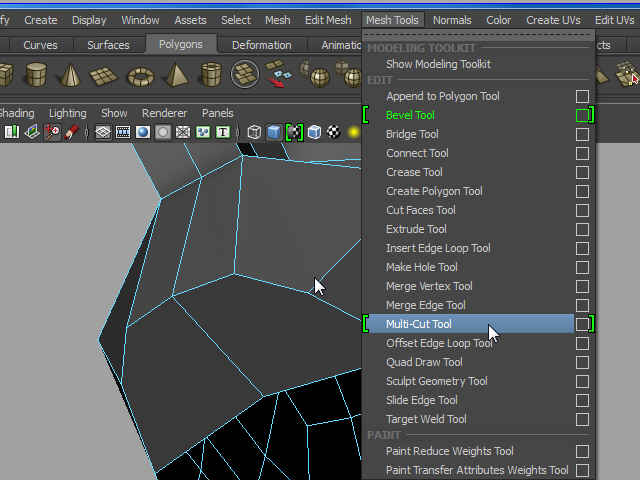This screenshot has height=480, width=640.
Task: Open Bevel Tool option box
Action: tap(582, 116)
